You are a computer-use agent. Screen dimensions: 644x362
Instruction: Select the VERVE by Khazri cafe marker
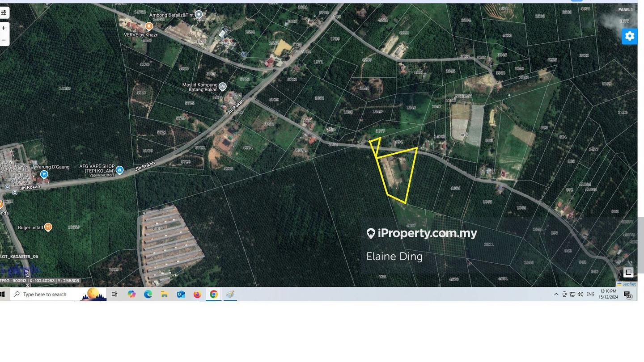pyautogui.click(x=149, y=26)
